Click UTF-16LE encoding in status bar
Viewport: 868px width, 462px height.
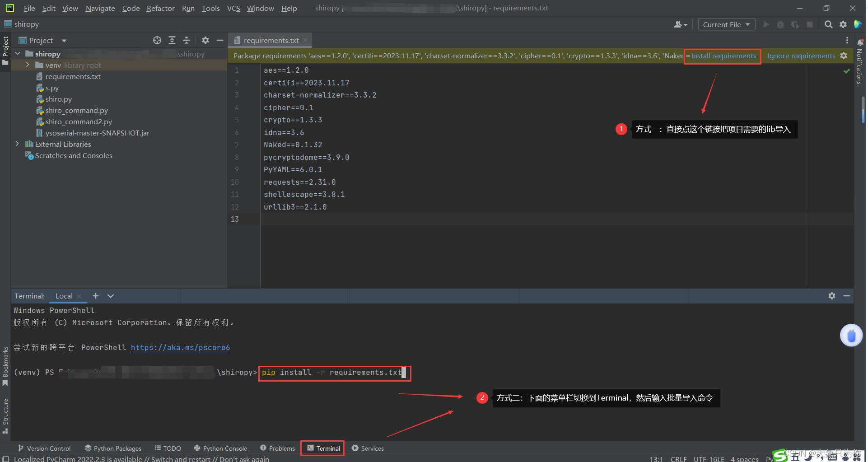709,459
